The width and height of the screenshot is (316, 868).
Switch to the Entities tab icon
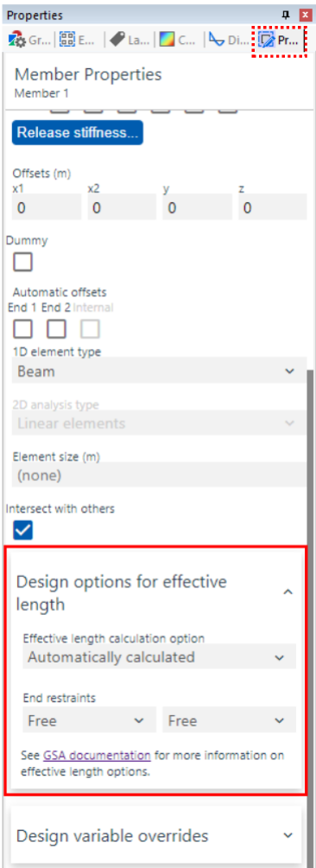(67, 40)
